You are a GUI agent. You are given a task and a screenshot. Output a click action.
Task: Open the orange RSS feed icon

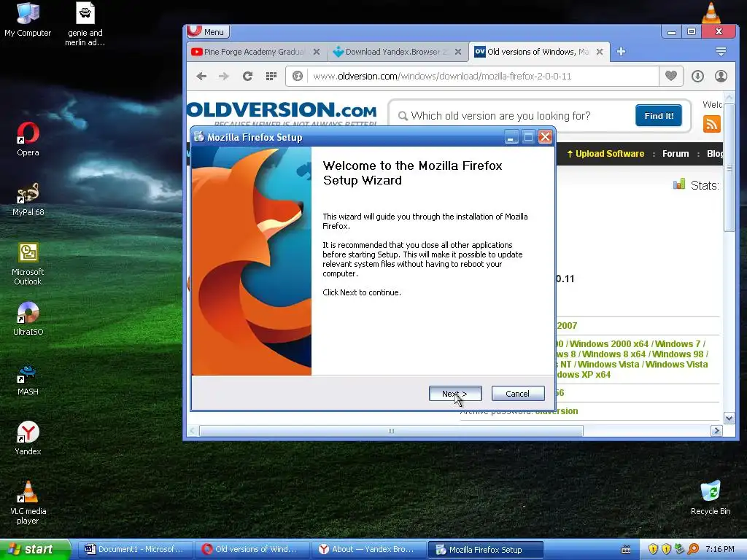point(711,124)
